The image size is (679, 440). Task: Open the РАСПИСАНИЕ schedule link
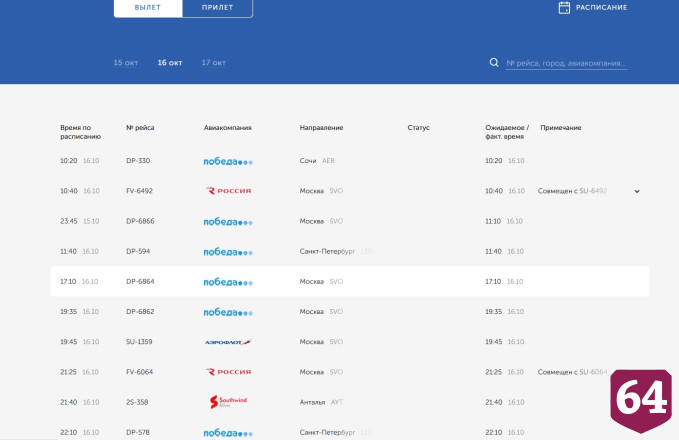tap(601, 7)
